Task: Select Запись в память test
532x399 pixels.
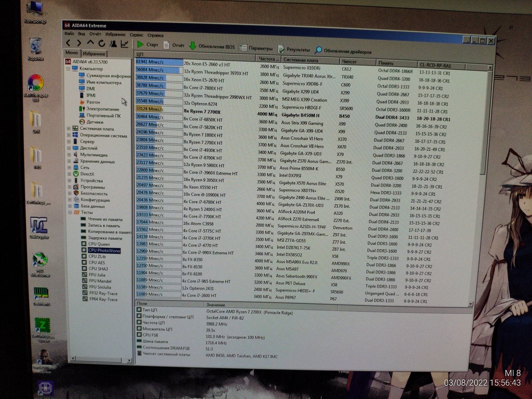Action: pyautogui.click(x=101, y=225)
